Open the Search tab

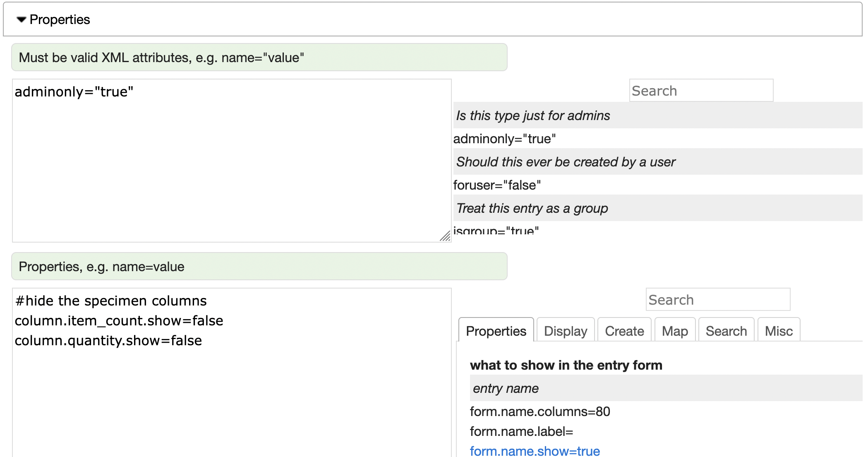[726, 331]
